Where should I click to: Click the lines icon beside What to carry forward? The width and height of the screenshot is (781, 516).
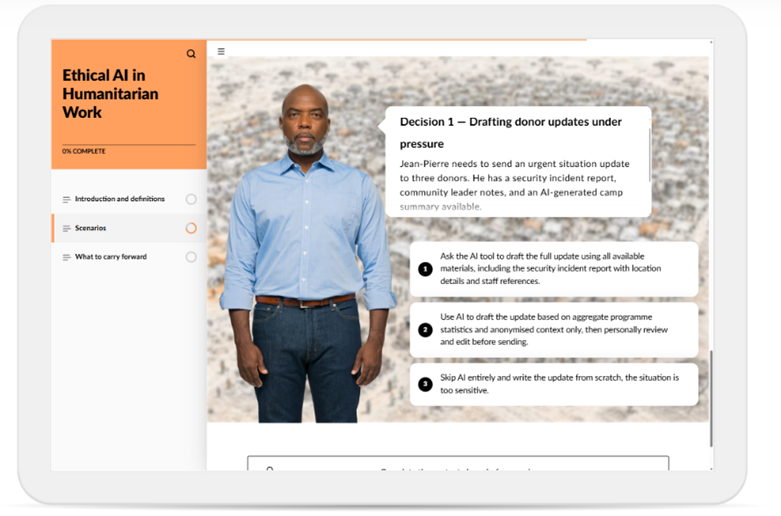point(66,258)
